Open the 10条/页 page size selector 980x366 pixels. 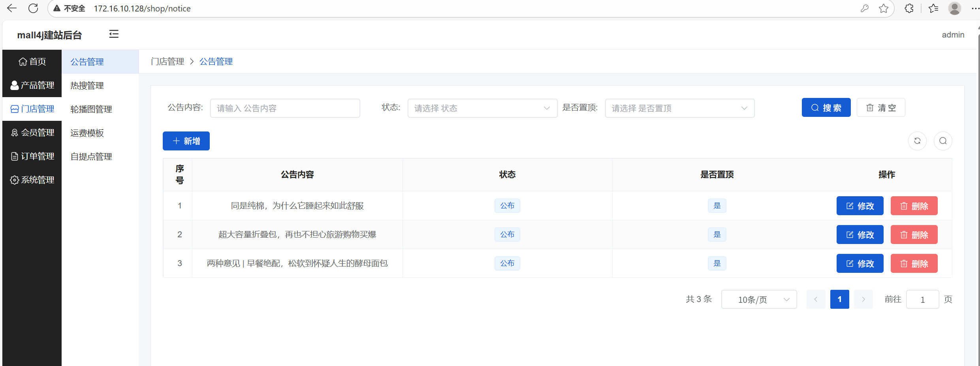pos(758,300)
